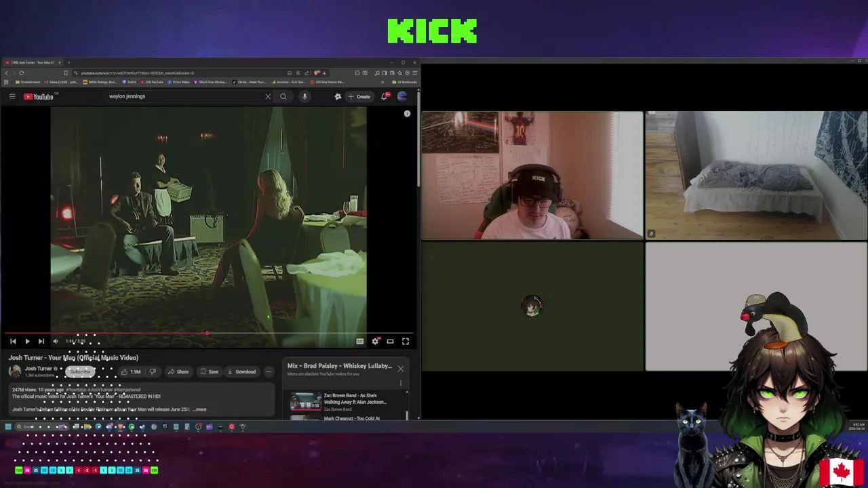
Task: Open the Josh Turner channel name link
Action: pyautogui.click(x=39, y=369)
